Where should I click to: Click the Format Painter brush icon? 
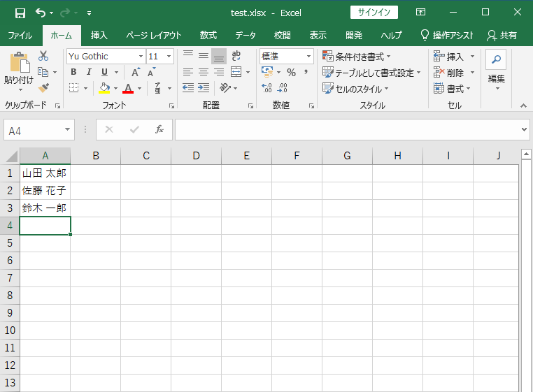pos(43,88)
